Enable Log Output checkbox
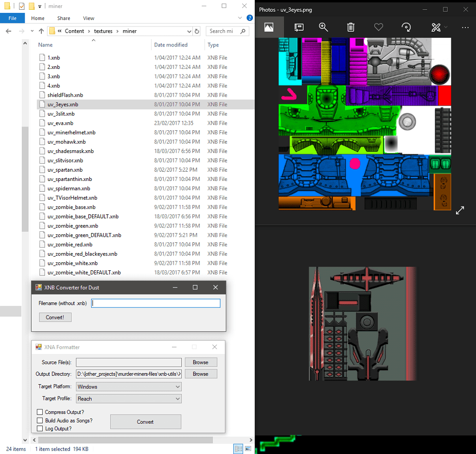Viewport: 476px width, 454px height. [x=40, y=428]
